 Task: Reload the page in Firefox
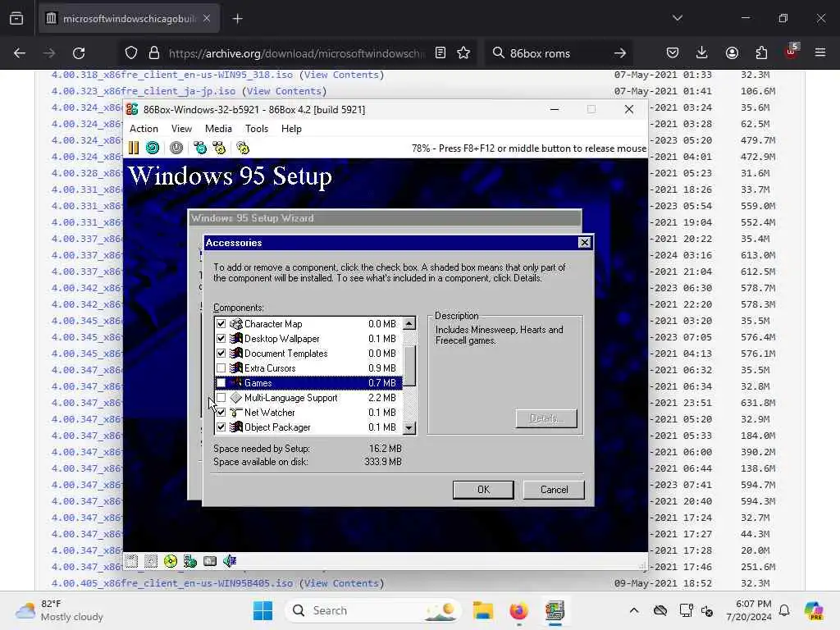coord(79,53)
